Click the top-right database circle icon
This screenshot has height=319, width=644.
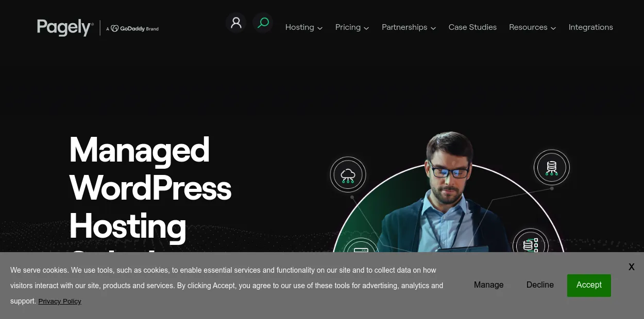(x=551, y=168)
